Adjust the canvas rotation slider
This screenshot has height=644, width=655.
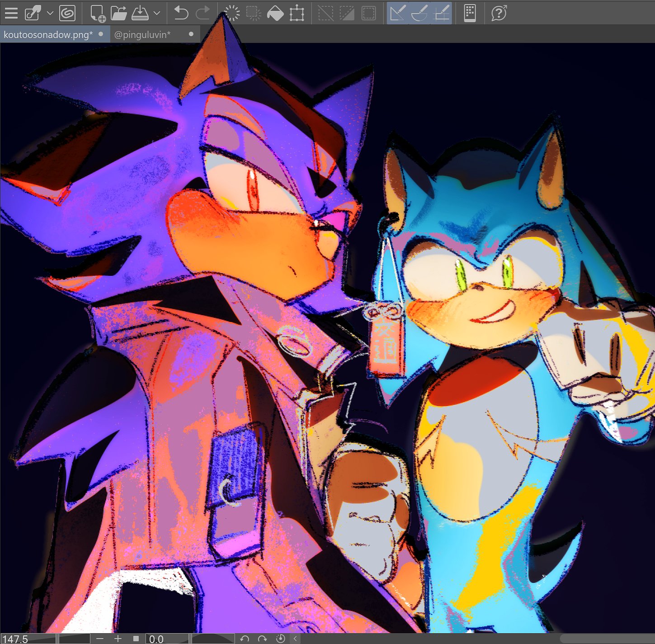click(213, 639)
